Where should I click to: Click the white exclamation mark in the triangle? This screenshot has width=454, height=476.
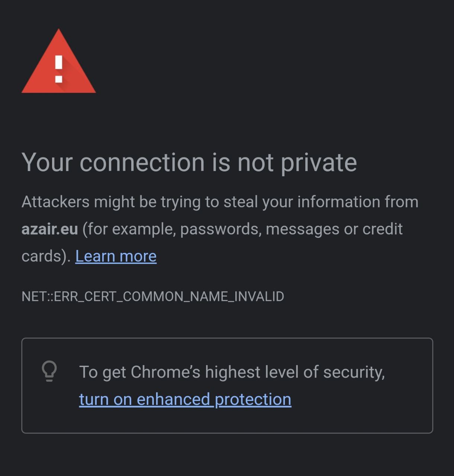pyautogui.click(x=58, y=69)
